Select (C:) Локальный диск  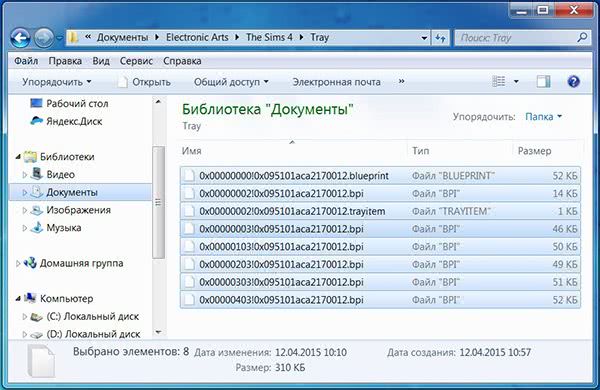tap(93, 317)
